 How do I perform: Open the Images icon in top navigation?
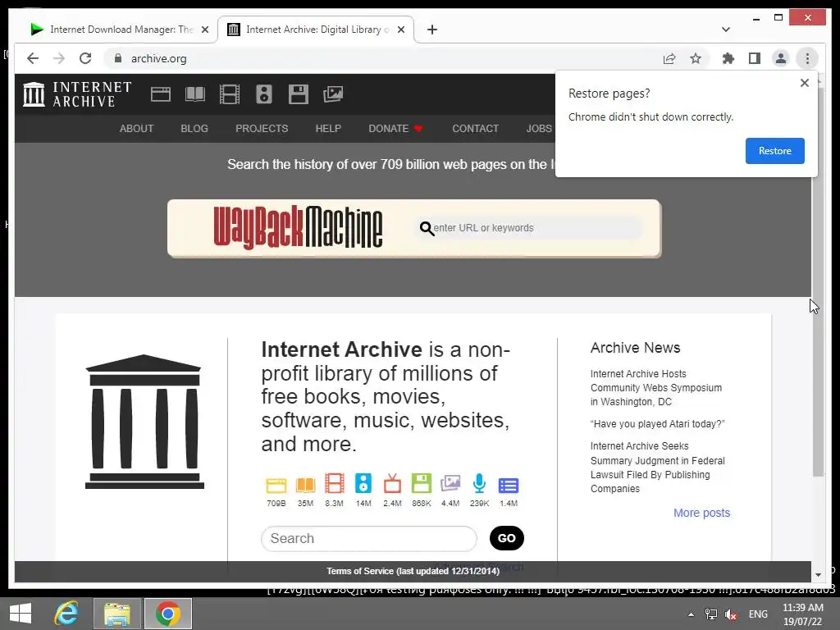point(333,94)
